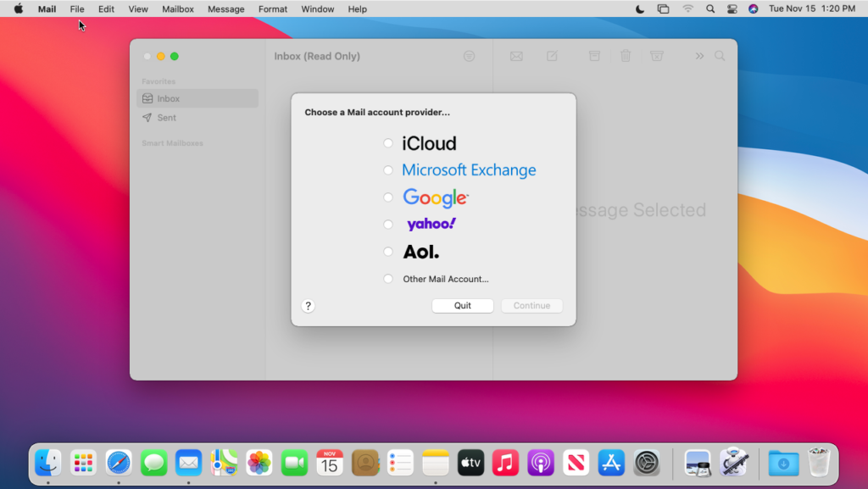Click the date and time in menu bar
Viewport: 868px width, 489px height.
pos(812,8)
